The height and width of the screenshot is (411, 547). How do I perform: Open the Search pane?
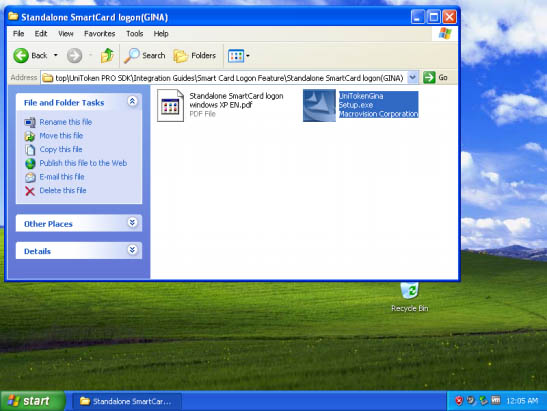click(144, 55)
